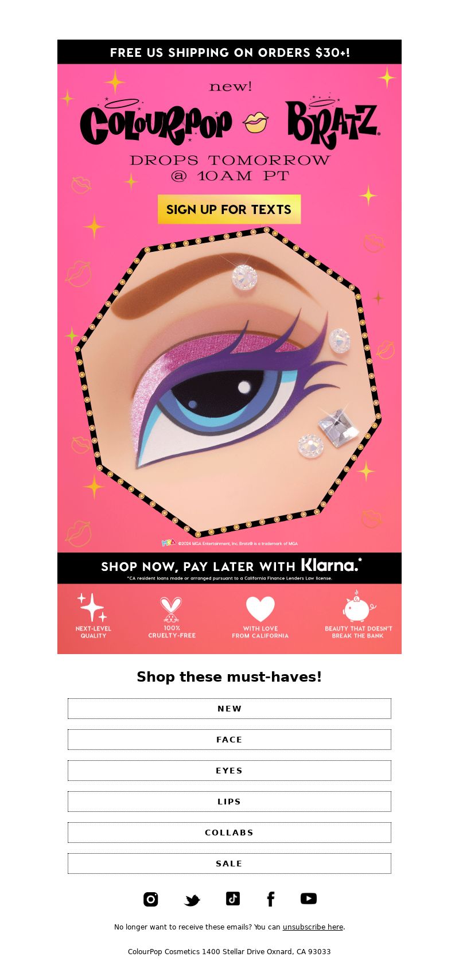459x980 pixels.
Task: Open the TikTok icon link
Action: coord(233,899)
